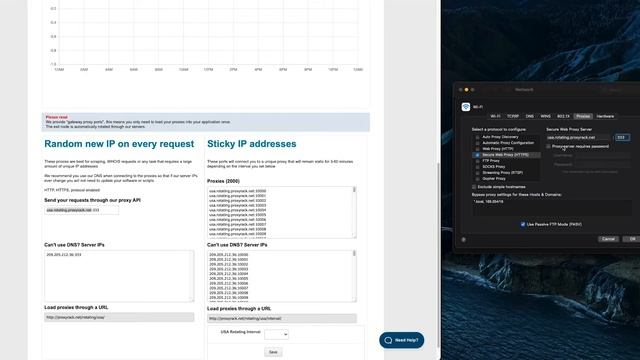The width and height of the screenshot is (640, 360).
Task: Enable Gopher Proxy checkbox
Action: click(x=477, y=179)
